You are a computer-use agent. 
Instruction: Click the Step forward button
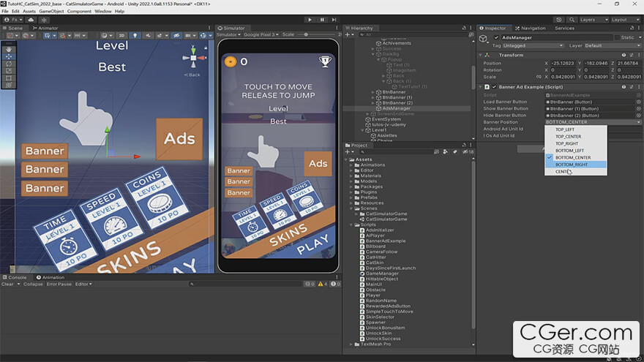pos(334,20)
